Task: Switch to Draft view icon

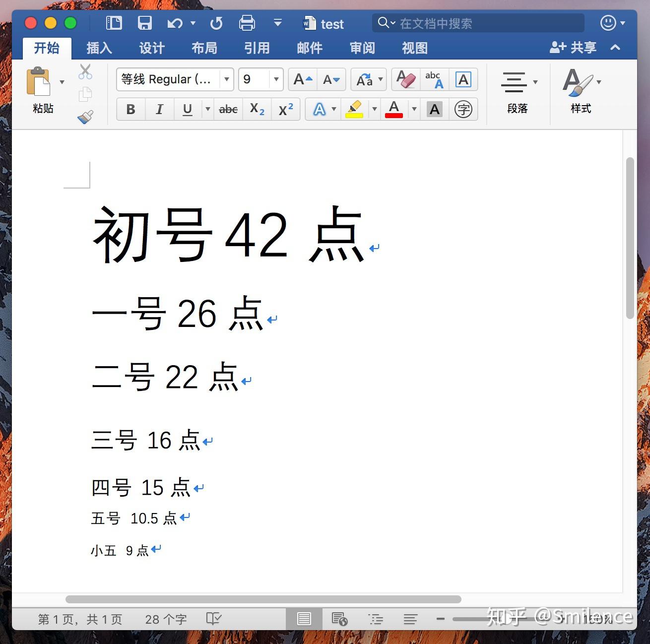Action: (410, 619)
